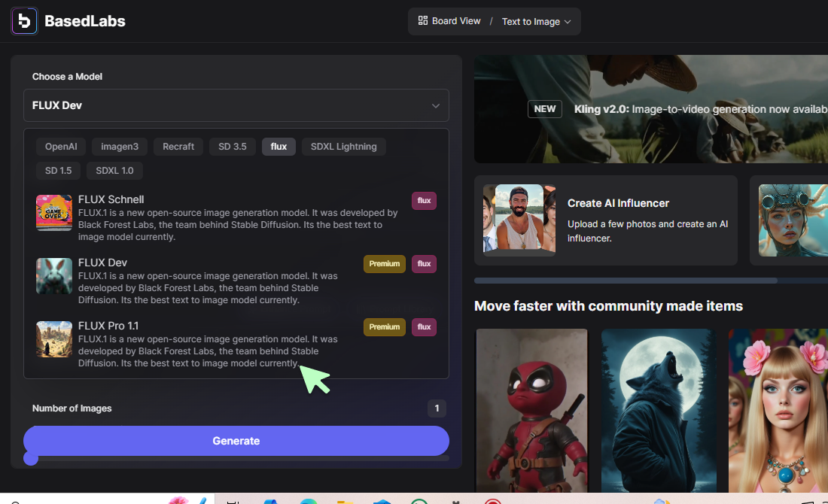
Task: Switch to the SD 3.5 filter
Action: click(233, 147)
